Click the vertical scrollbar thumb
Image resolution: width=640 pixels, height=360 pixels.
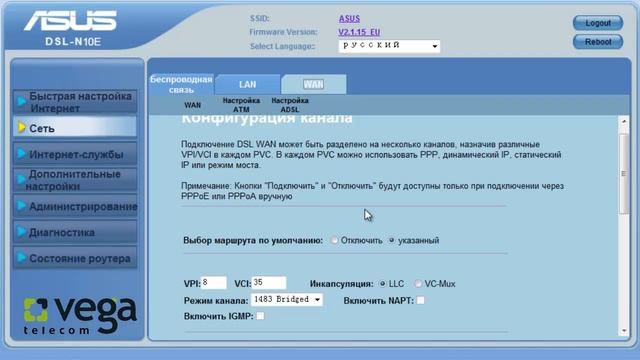coord(624,173)
